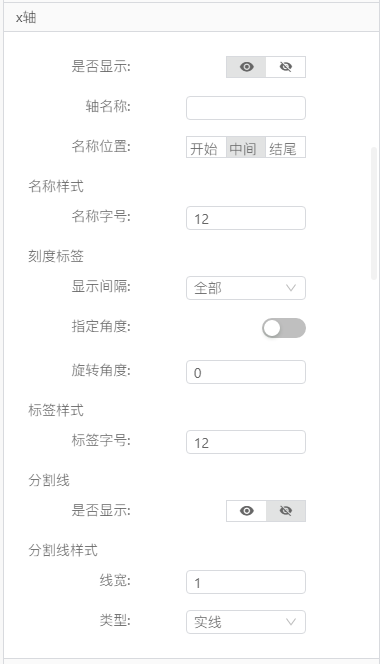Click the crossed-eye icon for x轴 是否显示
This screenshot has height=664, width=384.
(286, 67)
